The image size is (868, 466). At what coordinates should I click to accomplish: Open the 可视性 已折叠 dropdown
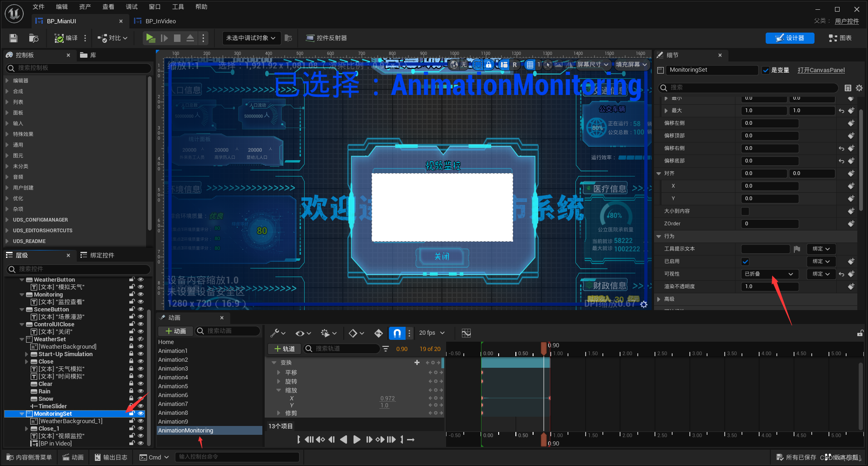tap(769, 274)
